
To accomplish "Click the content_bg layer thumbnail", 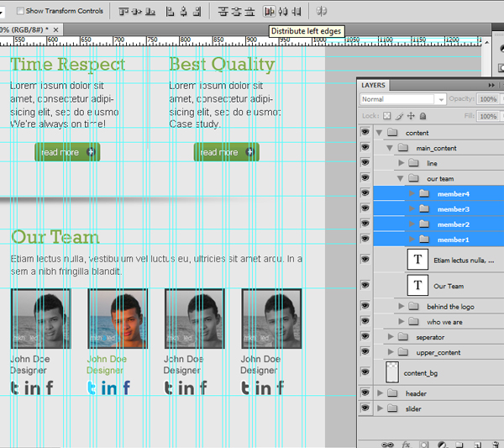I will (x=392, y=372).
